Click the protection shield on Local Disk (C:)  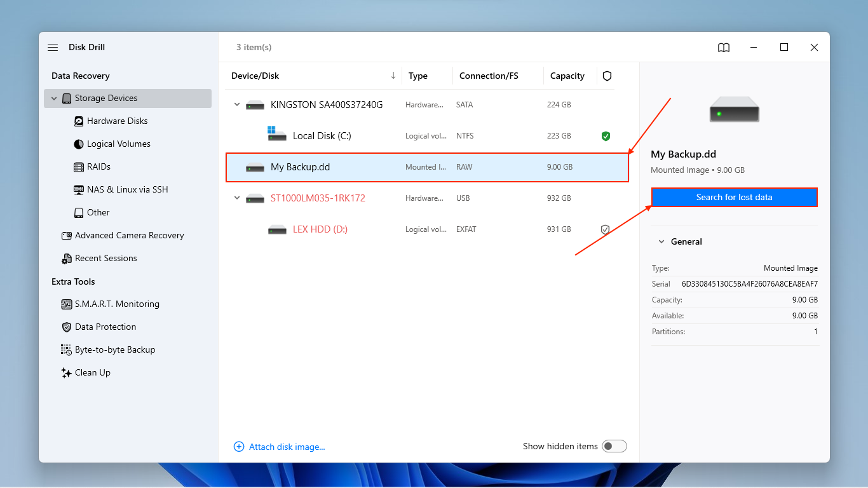point(606,135)
